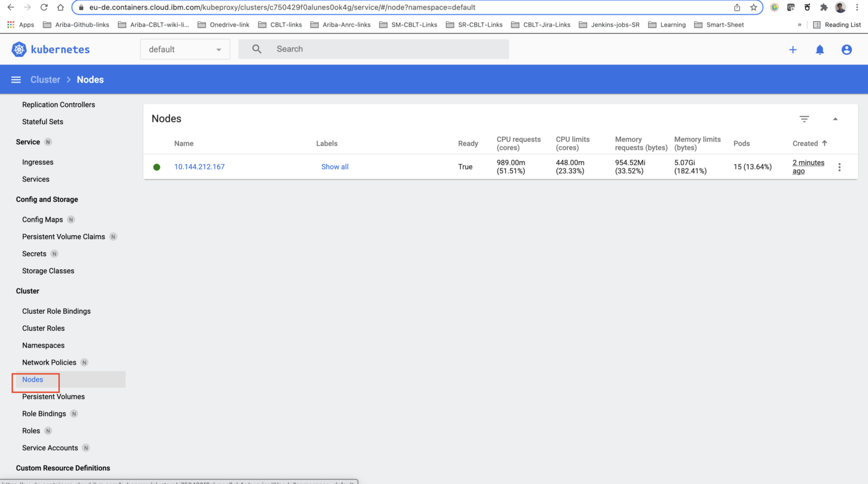Open the notifications bell
The image size is (868, 484).
pyautogui.click(x=819, y=50)
